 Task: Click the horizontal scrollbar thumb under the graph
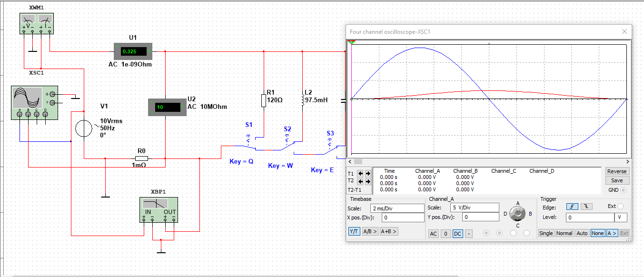[x=358, y=162]
